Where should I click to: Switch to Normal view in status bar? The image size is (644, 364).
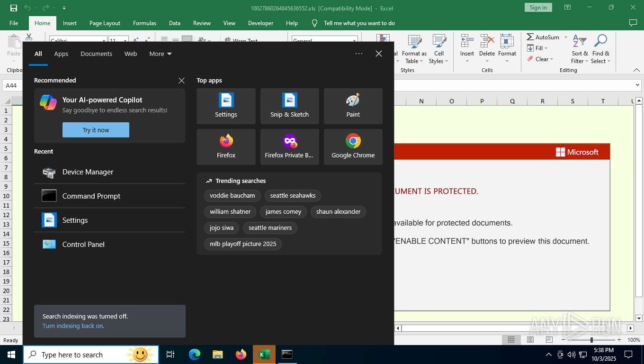(511, 340)
